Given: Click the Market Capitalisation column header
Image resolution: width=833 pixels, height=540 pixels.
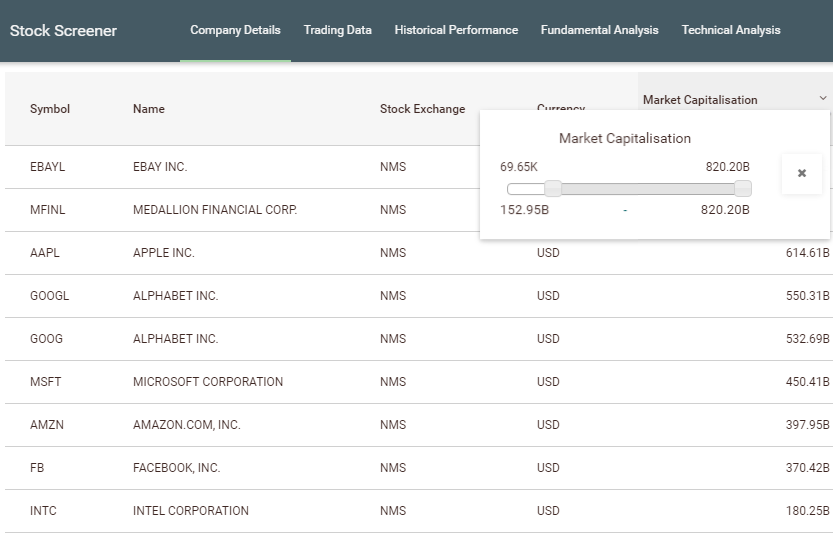Looking at the screenshot, I should coord(700,100).
